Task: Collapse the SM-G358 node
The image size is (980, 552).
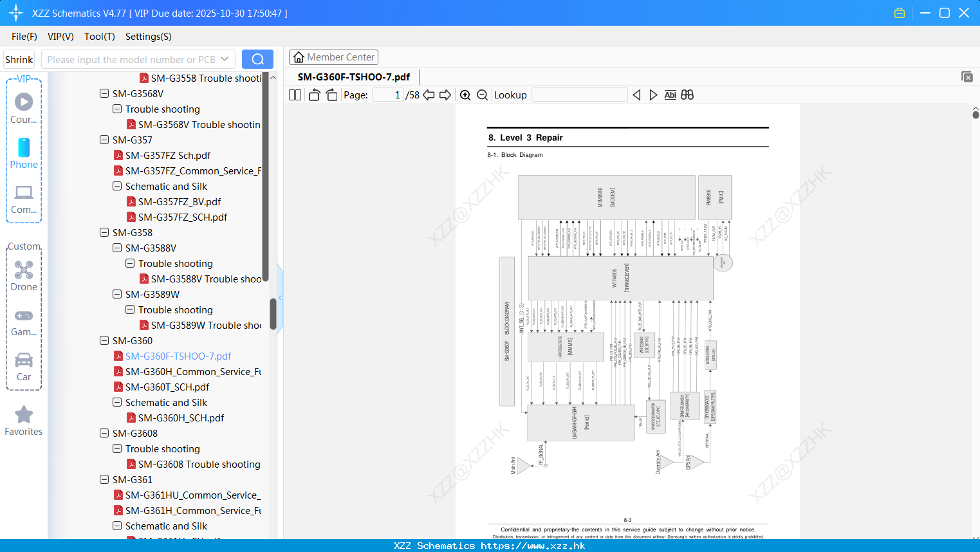Action: coord(104,232)
